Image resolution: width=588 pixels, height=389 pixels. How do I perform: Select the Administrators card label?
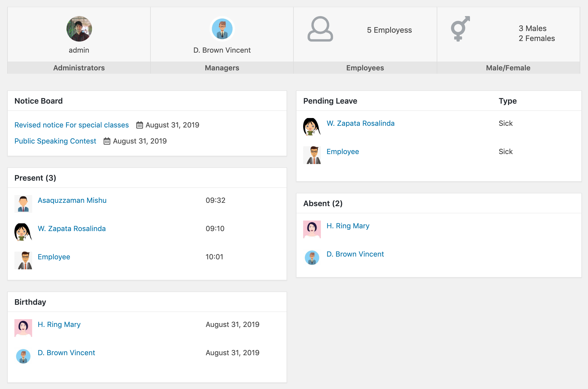(79, 68)
